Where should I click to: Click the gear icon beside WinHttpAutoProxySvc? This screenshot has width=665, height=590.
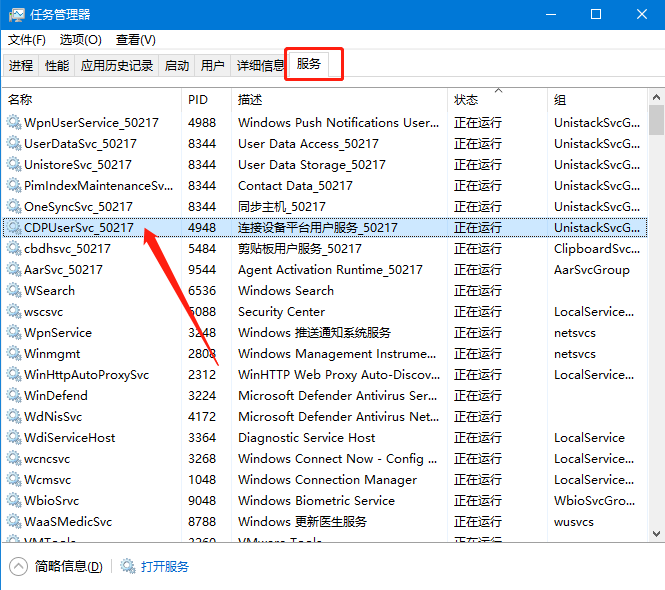(x=14, y=375)
